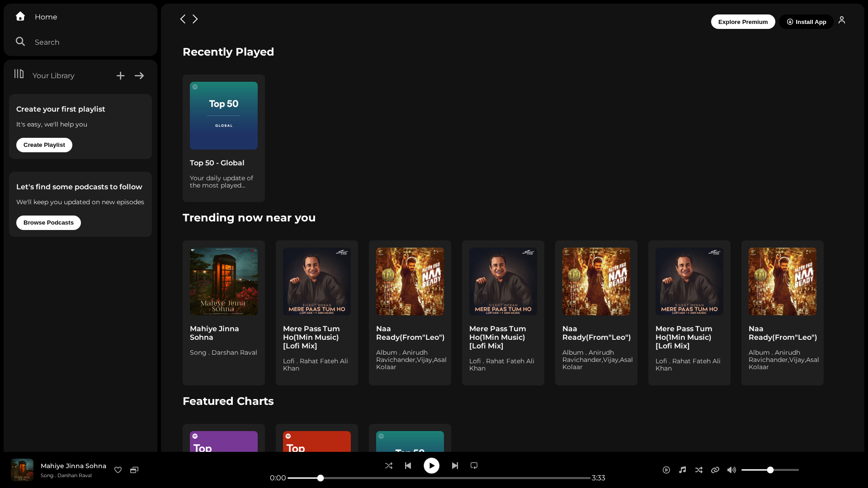
Task: Click the Explore Premium button
Action: [743, 22]
